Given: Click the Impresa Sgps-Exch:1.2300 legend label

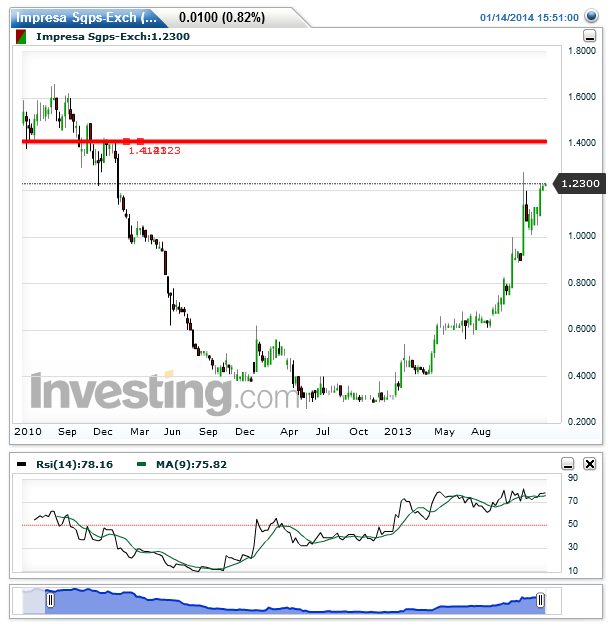Looking at the screenshot, I should (113, 37).
